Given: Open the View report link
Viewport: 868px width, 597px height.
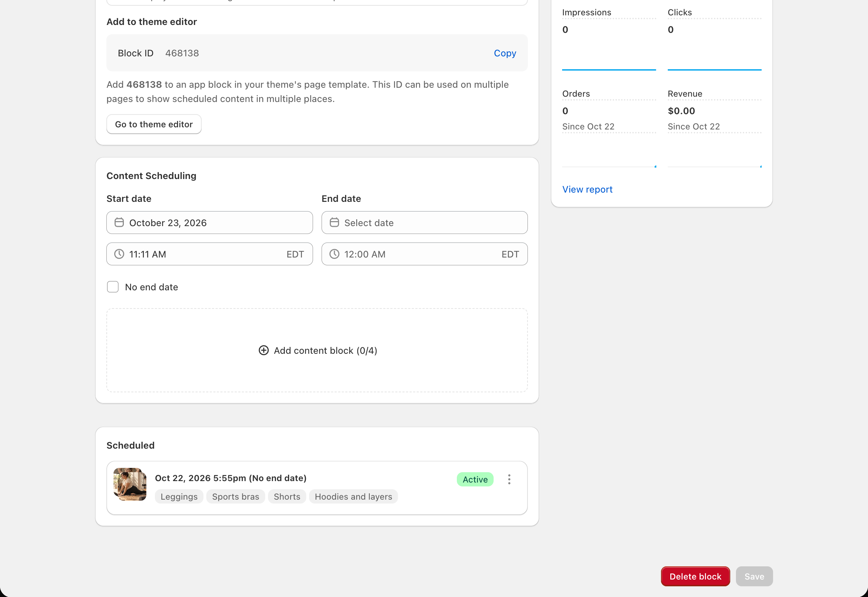Looking at the screenshot, I should click(x=587, y=189).
